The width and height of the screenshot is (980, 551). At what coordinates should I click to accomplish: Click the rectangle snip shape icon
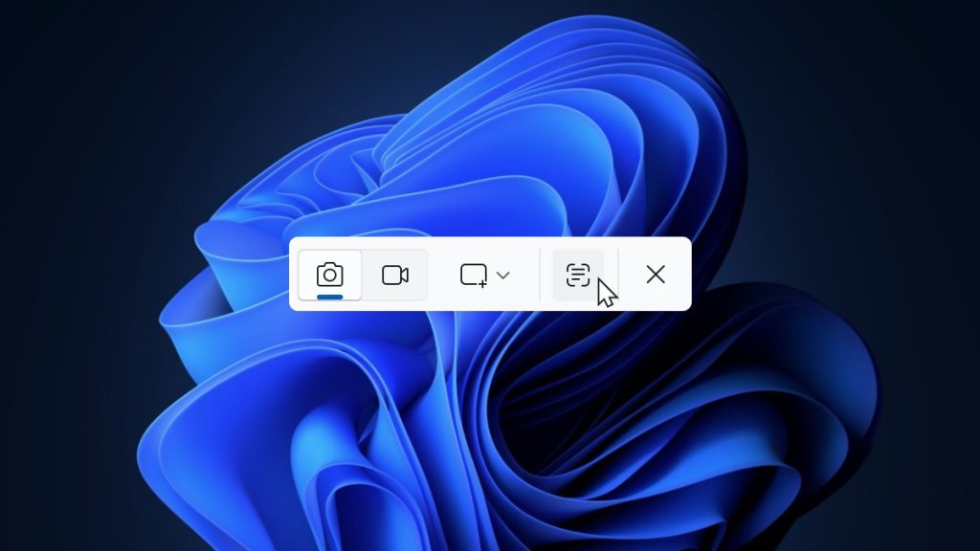(472, 275)
